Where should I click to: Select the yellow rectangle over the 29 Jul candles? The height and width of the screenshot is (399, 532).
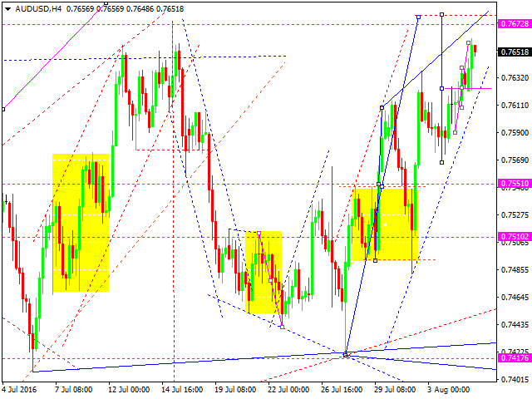pos(385,224)
